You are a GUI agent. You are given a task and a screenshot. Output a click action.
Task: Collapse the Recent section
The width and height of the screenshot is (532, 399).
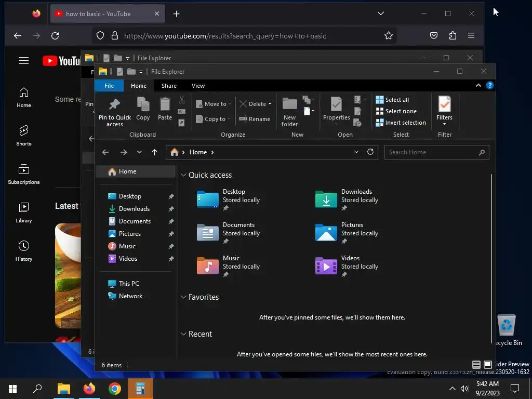[183, 334]
